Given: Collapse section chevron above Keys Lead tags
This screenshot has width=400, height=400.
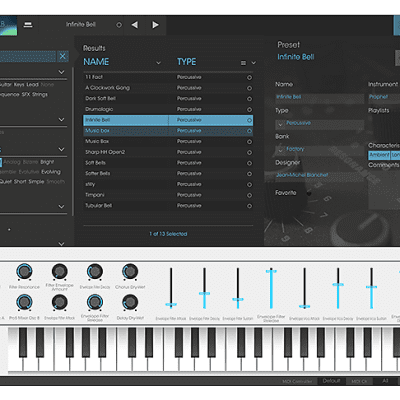Looking at the screenshot, I should (x=61, y=72).
